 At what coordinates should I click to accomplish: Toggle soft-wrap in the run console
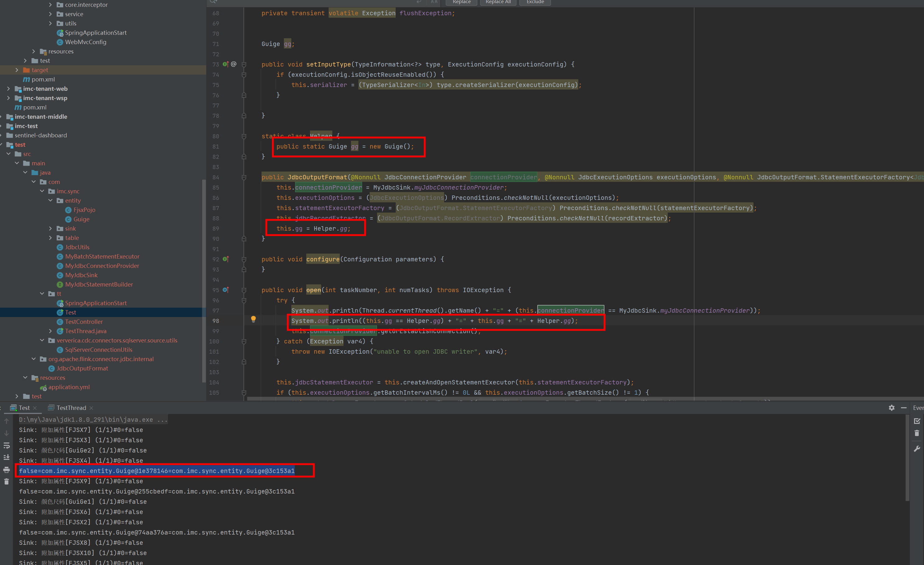7,446
